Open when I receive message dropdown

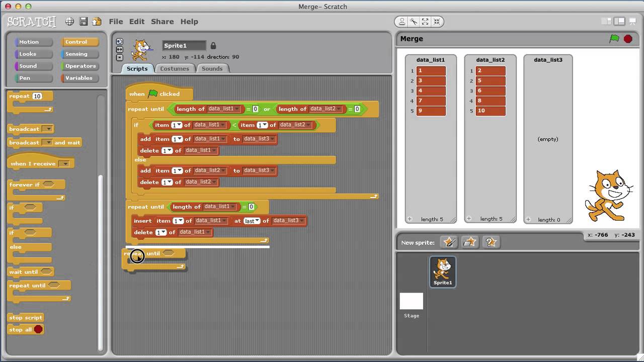[x=64, y=164]
